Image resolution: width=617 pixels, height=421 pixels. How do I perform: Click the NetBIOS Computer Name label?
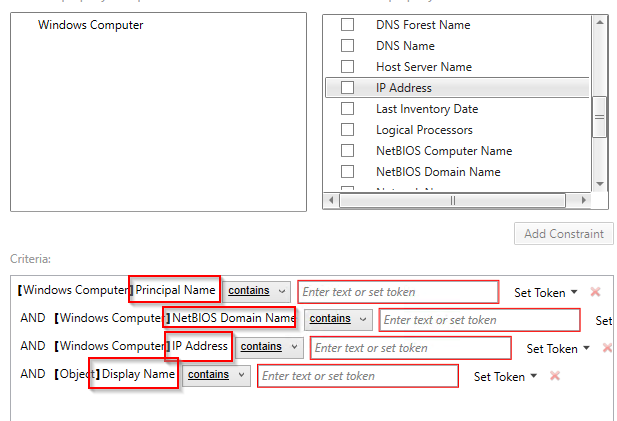[x=444, y=151]
